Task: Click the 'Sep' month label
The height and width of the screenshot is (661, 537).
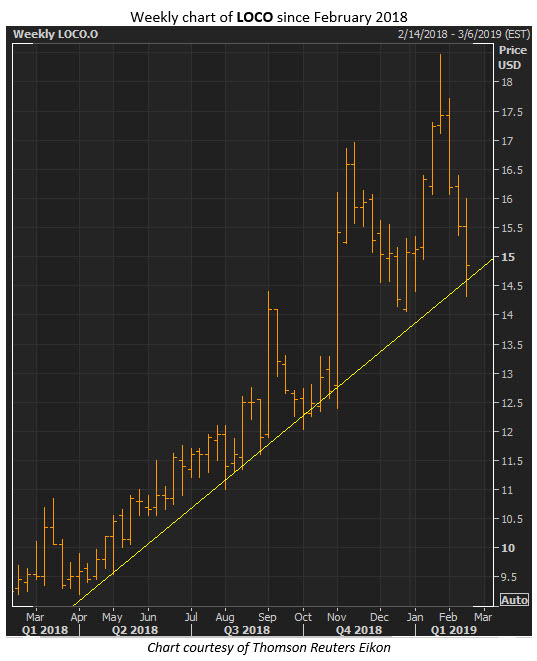Action: point(267,617)
